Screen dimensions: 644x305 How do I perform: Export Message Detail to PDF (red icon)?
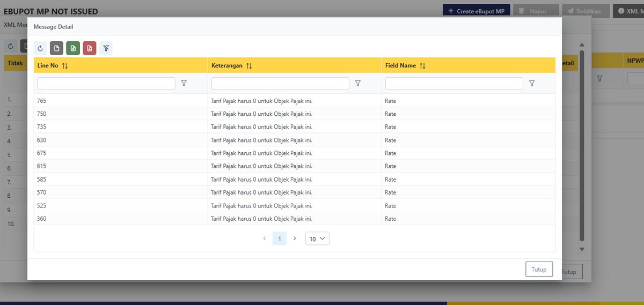click(x=90, y=48)
